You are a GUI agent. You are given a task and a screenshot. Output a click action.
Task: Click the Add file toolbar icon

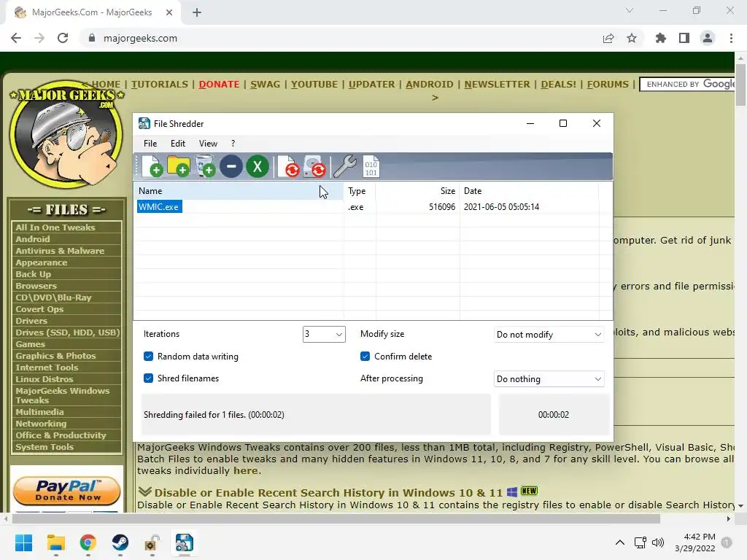click(152, 166)
